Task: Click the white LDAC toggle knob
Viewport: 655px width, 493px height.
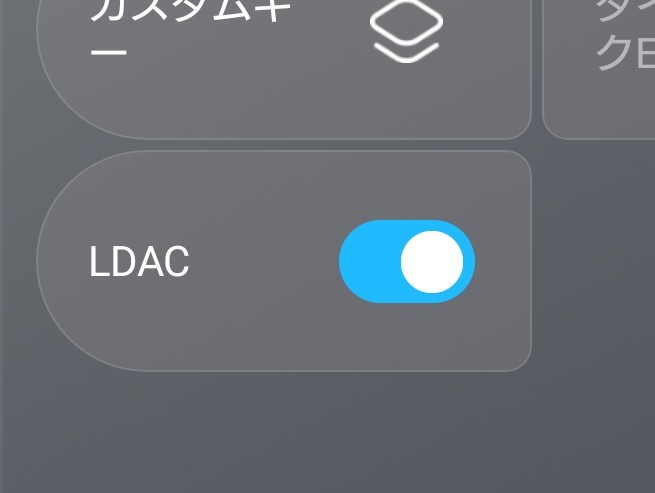Action: tap(432, 262)
